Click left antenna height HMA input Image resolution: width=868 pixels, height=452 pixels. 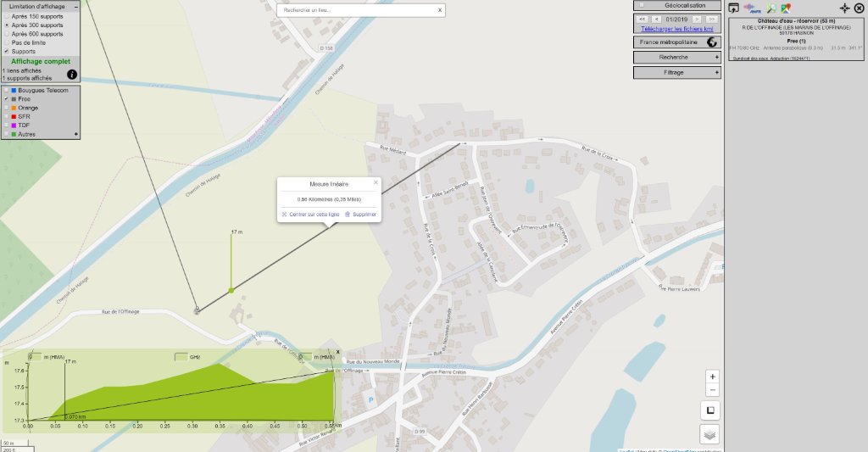34,357
